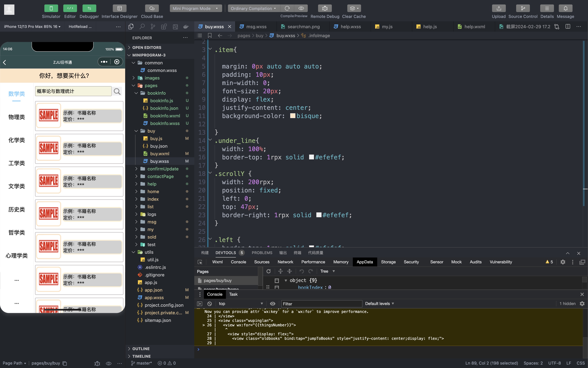Click the clear console icon

click(210, 303)
